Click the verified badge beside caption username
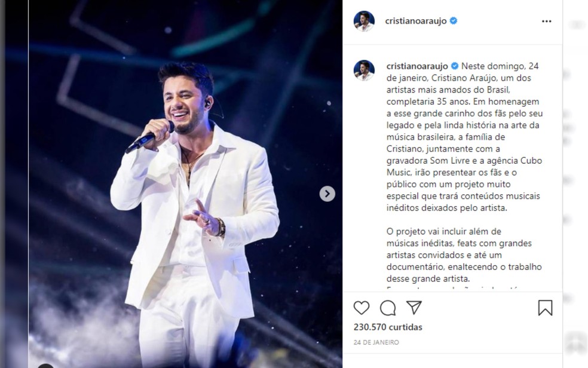The width and height of the screenshot is (588, 368). pos(455,66)
